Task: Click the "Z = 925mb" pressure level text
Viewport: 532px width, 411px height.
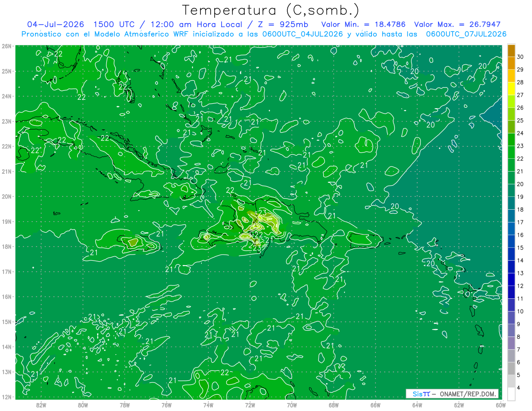Action: click(x=283, y=24)
